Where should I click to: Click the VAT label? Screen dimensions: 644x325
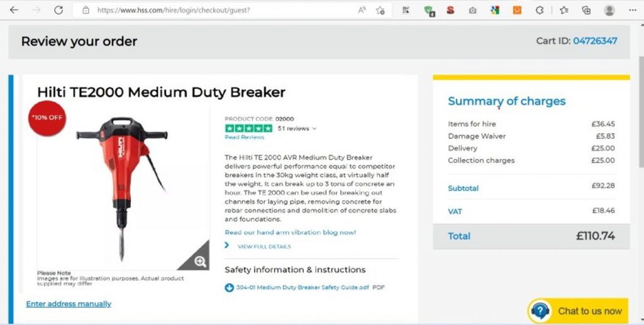(x=455, y=212)
